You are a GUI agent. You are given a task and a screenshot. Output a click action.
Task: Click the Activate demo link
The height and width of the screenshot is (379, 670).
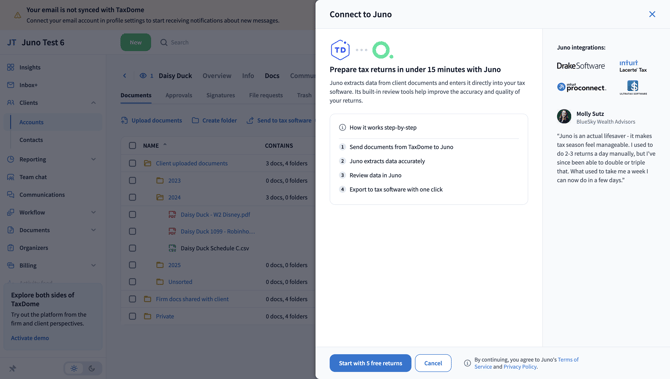(x=30, y=338)
